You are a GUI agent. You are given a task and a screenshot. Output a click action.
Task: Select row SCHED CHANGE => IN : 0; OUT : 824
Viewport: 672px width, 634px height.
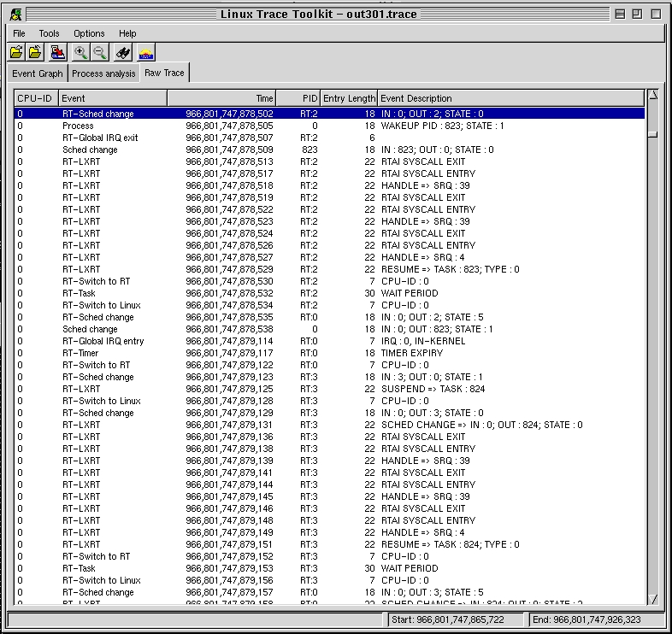329,425
